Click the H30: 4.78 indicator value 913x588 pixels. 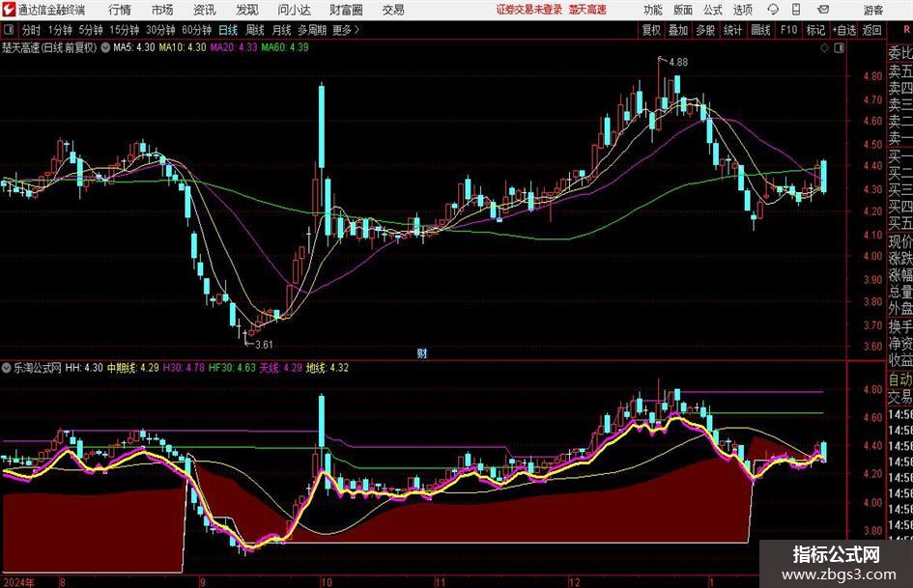tap(184, 368)
